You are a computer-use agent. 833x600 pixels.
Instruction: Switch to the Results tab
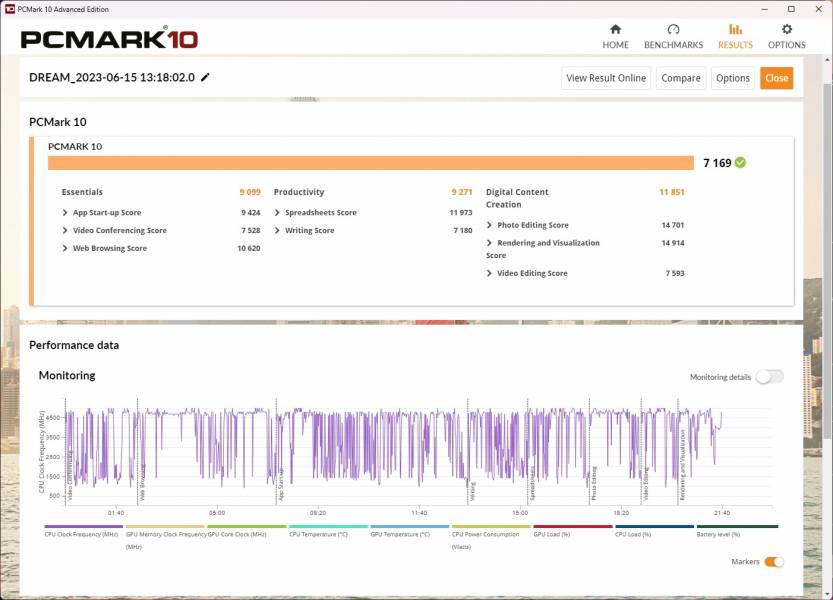tap(735, 37)
